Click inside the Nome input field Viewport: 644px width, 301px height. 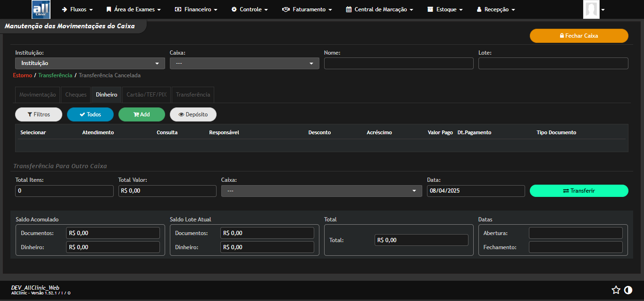pos(398,63)
